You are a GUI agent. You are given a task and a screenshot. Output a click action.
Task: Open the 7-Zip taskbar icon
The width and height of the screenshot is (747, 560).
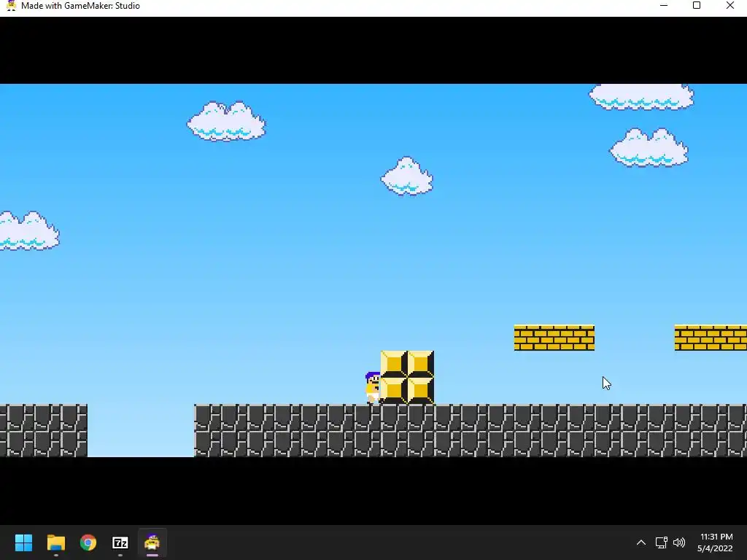click(x=120, y=542)
